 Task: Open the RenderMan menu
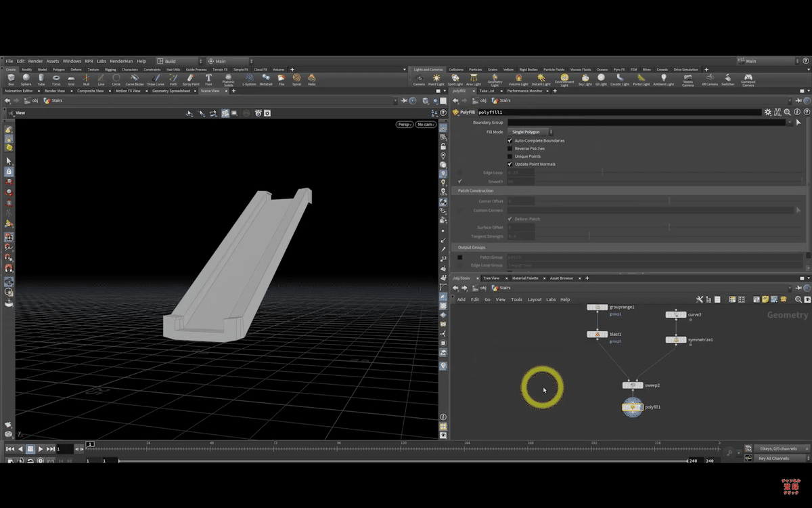121,61
